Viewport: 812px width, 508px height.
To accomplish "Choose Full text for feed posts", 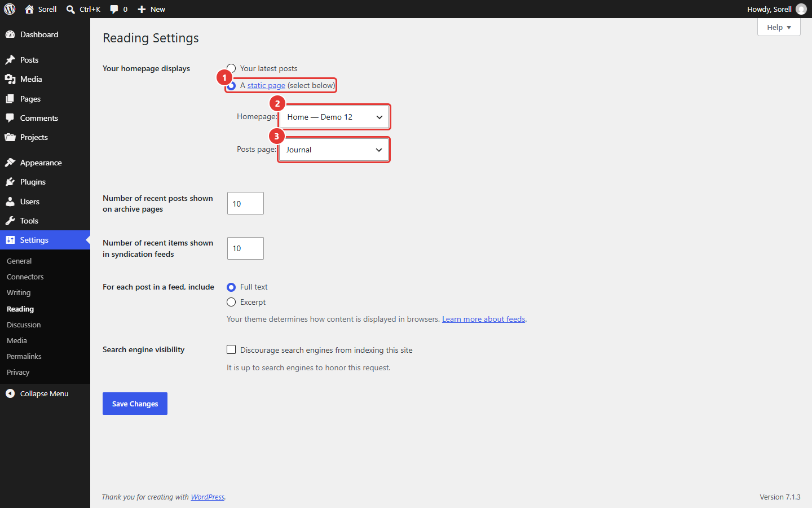I will pos(231,287).
